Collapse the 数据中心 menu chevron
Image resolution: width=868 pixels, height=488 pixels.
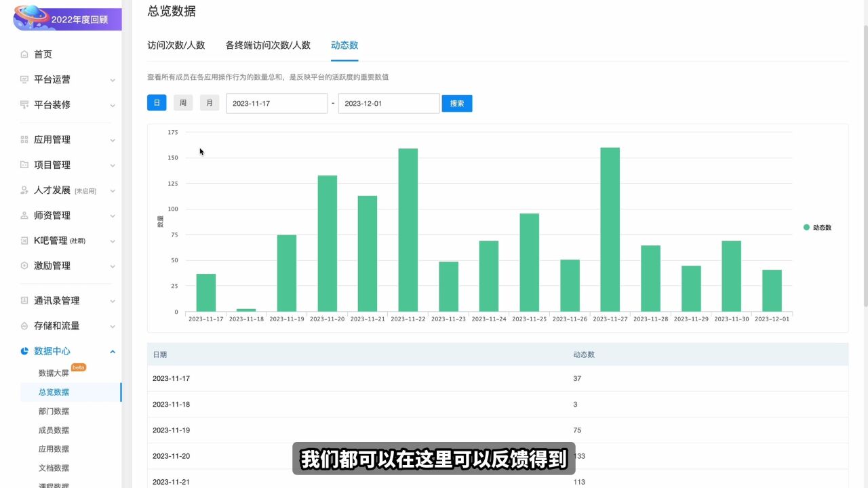pos(113,351)
